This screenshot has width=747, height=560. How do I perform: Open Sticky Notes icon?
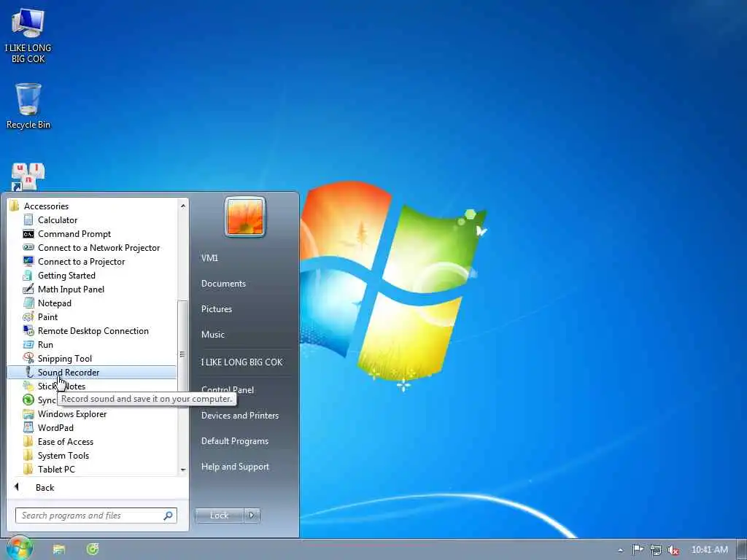click(x=28, y=386)
